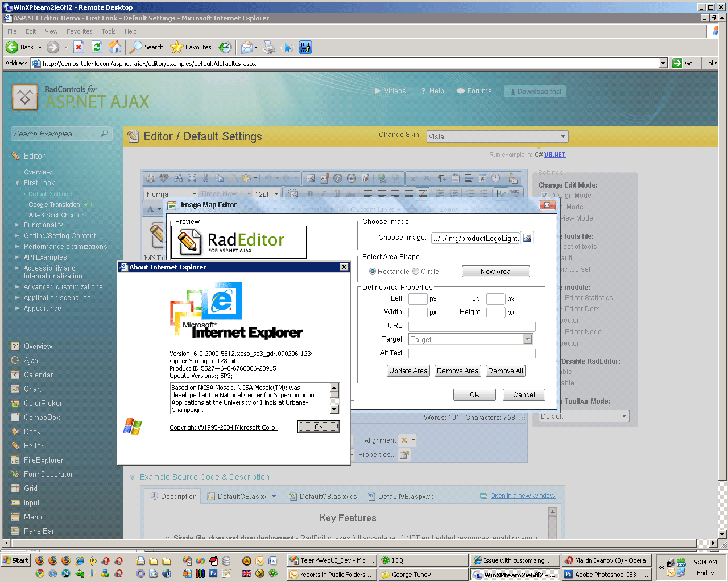
Task: Select the Circle area shape
Action: point(416,272)
